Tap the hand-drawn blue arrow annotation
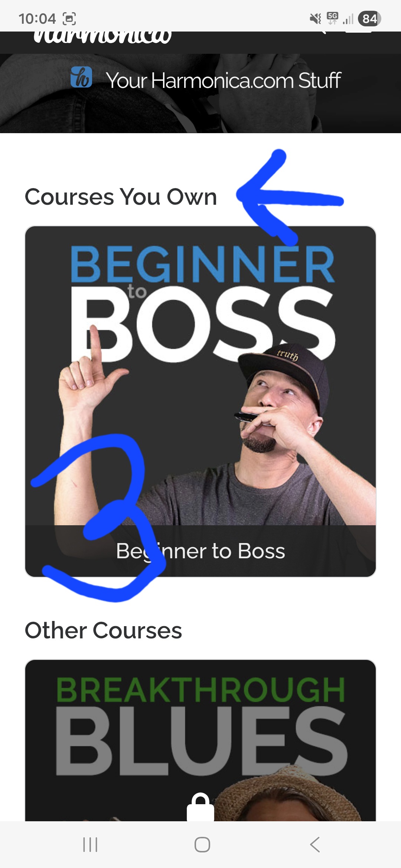The width and height of the screenshot is (401, 868). [x=290, y=197]
